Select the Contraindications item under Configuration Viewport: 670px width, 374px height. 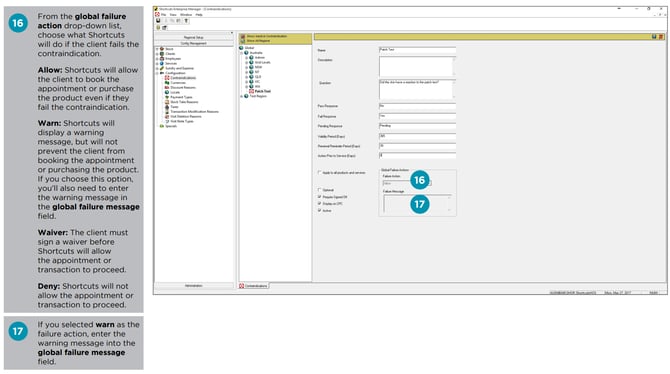click(183, 78)
